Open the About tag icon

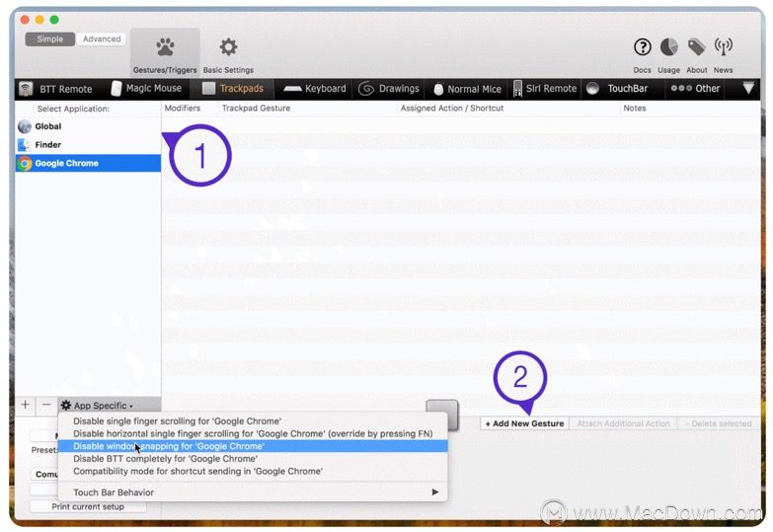point(696,47)
